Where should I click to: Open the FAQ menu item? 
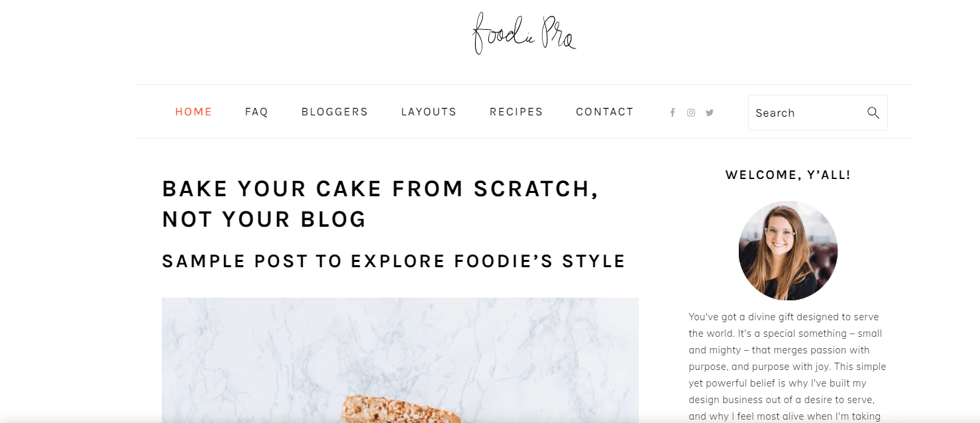(256, 112)
